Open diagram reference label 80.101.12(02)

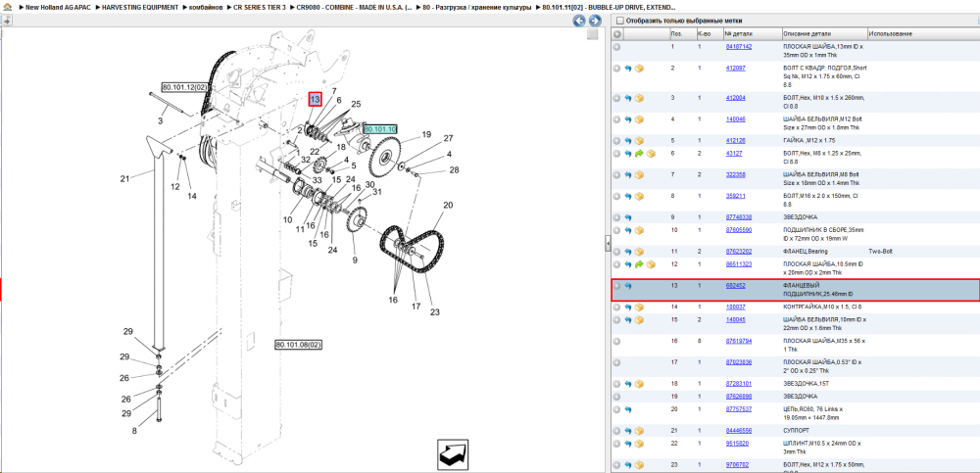tap(184, 87)
